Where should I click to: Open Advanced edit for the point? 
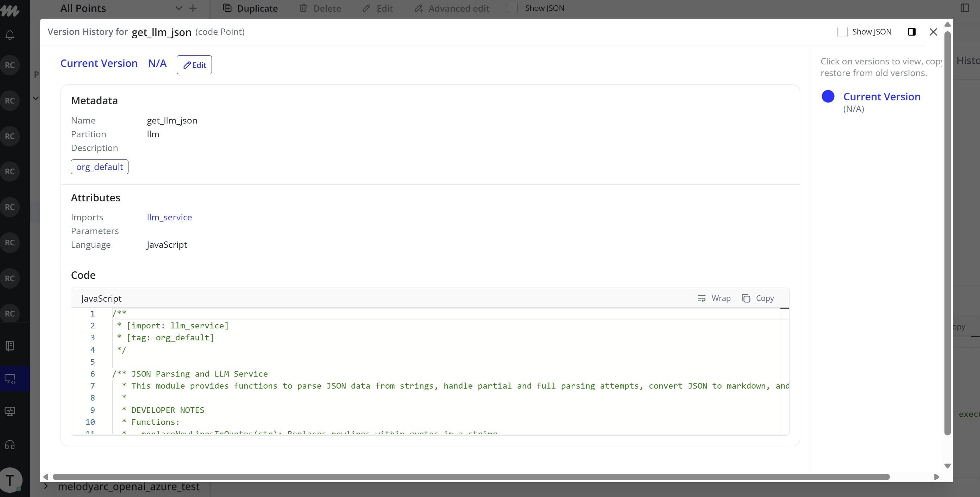451,8
